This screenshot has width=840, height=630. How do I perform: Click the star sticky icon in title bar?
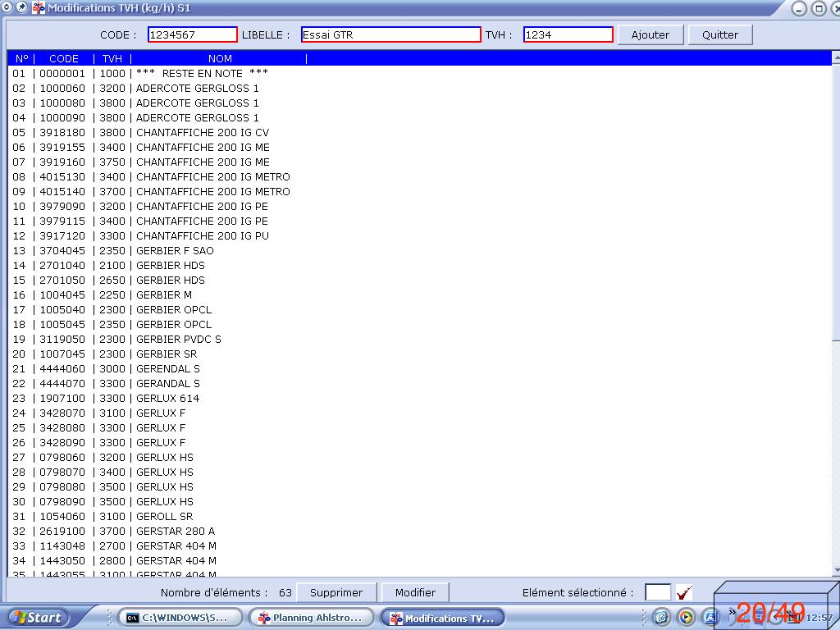click(22, 7)
